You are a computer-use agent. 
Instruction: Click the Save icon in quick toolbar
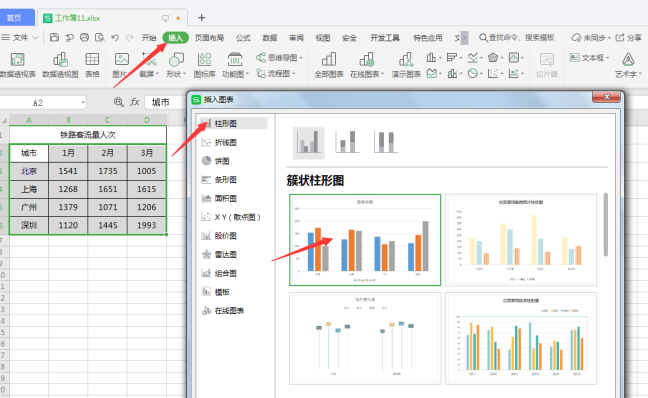tap(54, 38)
